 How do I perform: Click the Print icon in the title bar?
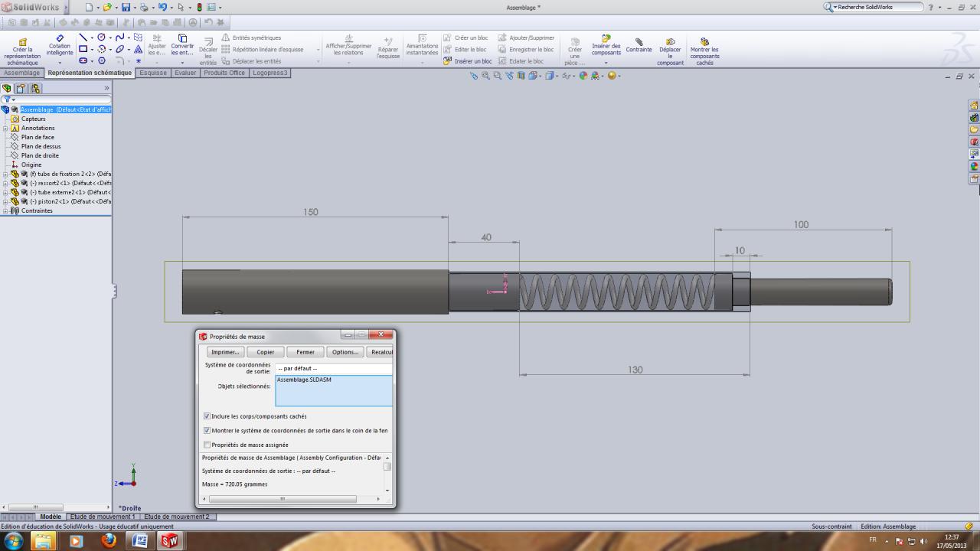click(144, 7)
